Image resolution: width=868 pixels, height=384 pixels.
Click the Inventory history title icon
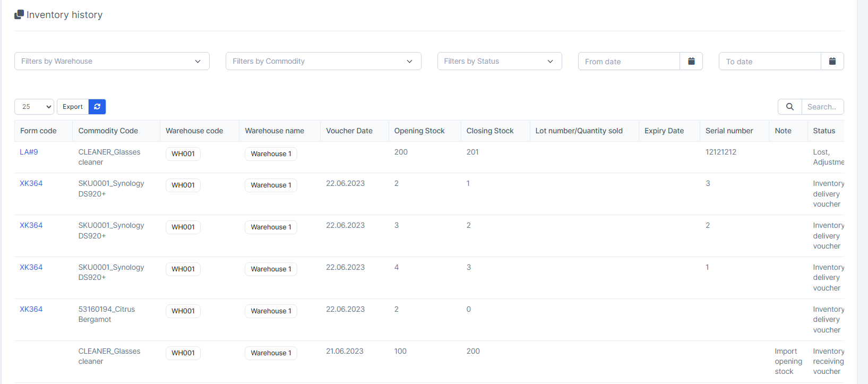19,14
